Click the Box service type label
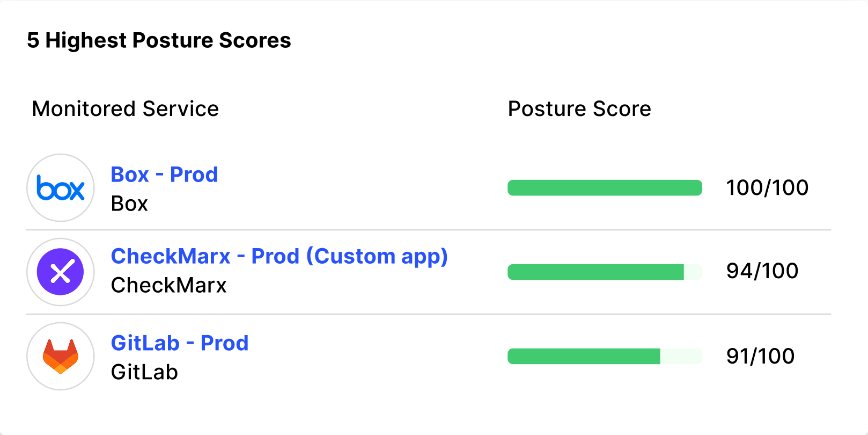This screenshot has height=435, width=868. click(129, 204)
